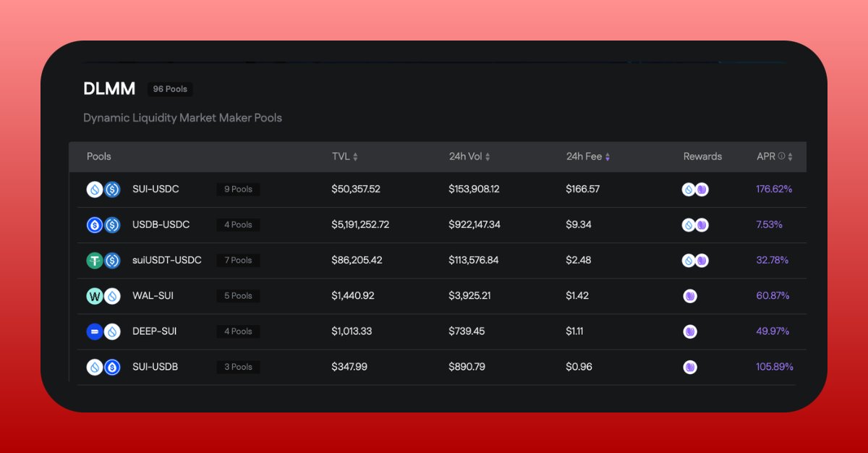Click reward icon in SUI-USDB row

click(690, 367)
